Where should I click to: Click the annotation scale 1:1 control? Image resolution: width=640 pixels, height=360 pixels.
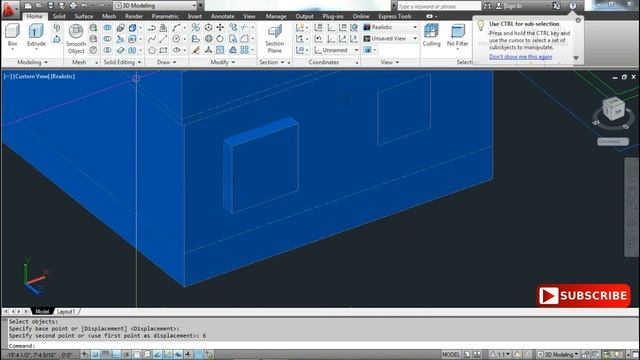point(500,355)
